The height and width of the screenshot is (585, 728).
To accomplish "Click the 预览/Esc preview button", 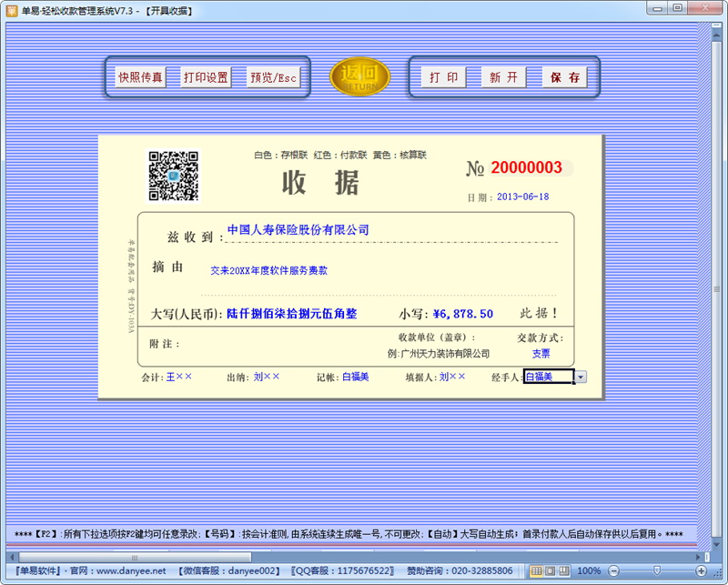I will point(273,77).
